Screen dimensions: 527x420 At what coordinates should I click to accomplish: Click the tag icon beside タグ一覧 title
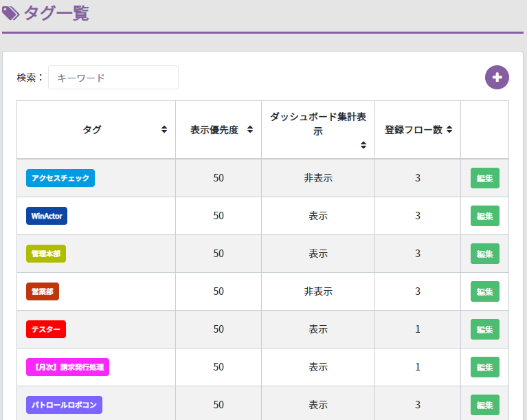pos(11,14)
